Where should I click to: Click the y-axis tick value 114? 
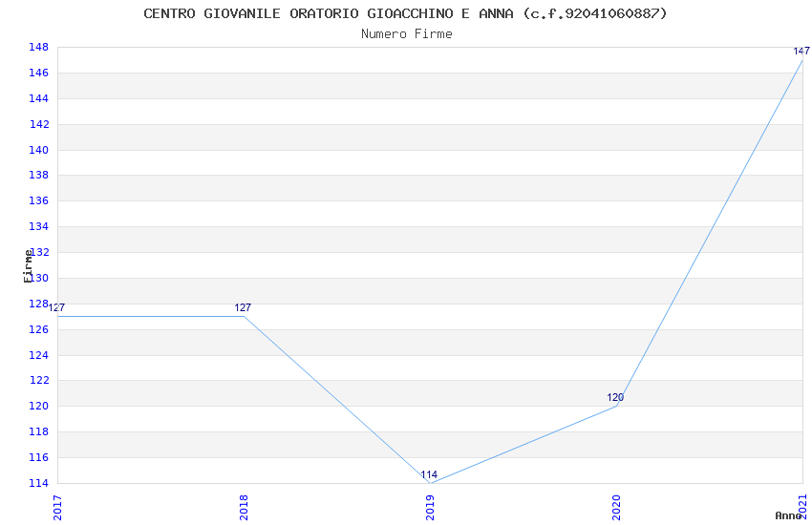pos(38,483)
